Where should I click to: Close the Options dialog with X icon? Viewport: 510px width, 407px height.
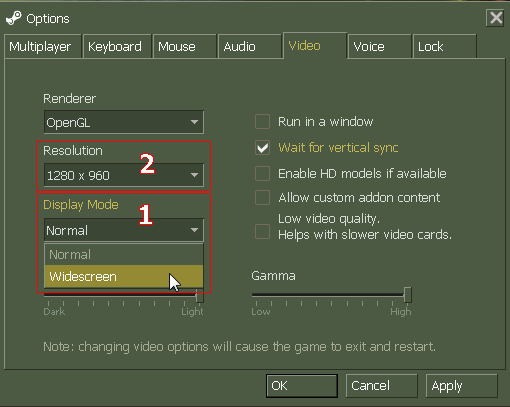point(495,18)
